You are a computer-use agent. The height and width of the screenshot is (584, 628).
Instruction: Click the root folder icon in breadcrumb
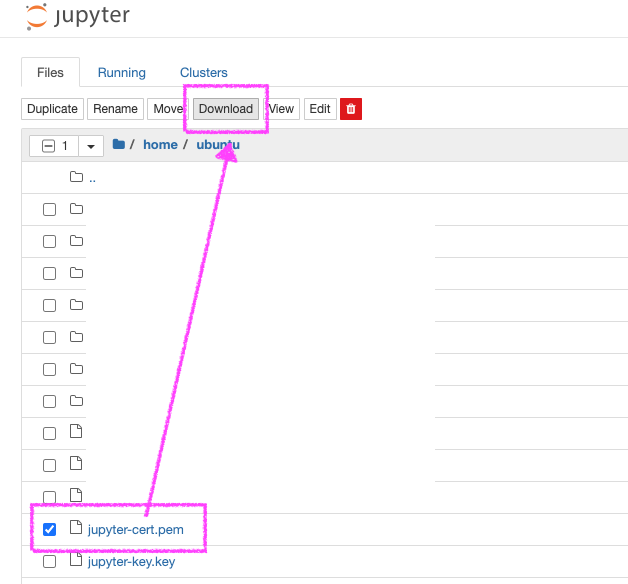(119, 144)
